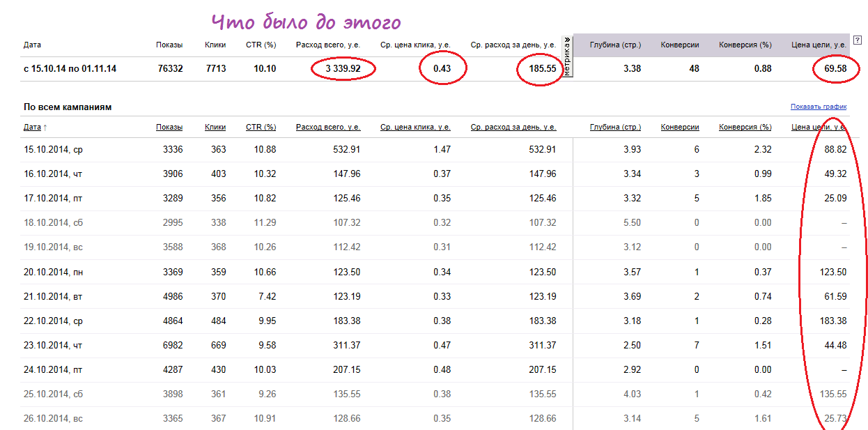Sort by underlined "Показы" header
Image resolution: width=868 pixels, height=430 pixels.
[169, 128]
